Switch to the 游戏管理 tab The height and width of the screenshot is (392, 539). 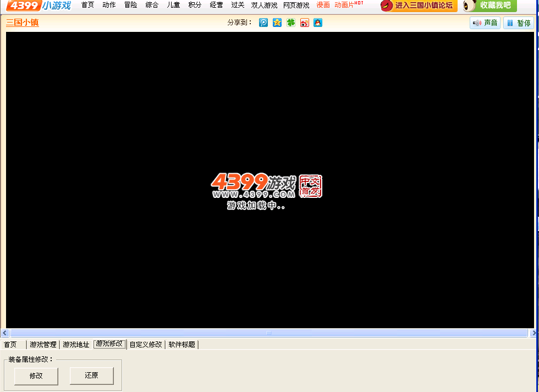tap(43, 344)
